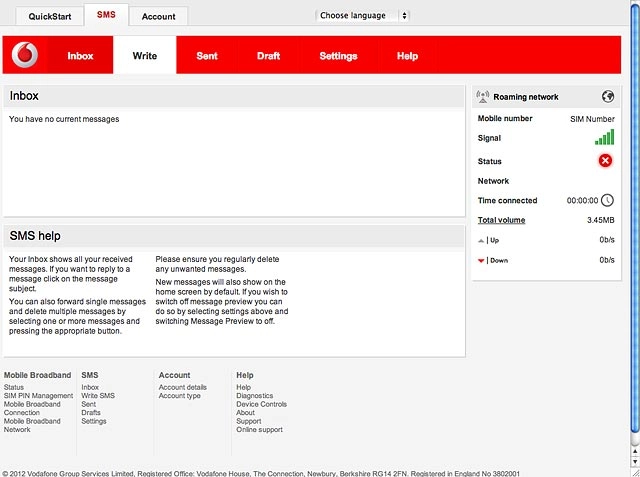Image resolution: width=640 pixels, height=477 pixels.
Task: Open the footer Status link
Action: 14,387
